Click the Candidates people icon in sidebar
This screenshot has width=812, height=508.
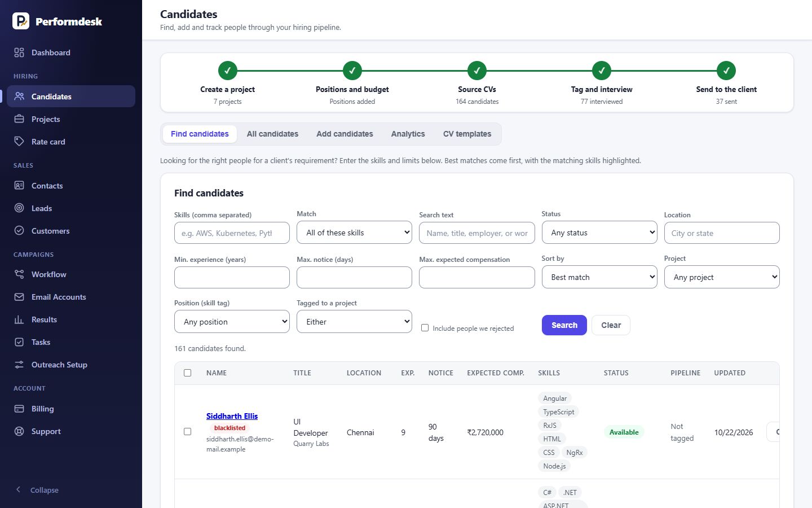[19, 97]
